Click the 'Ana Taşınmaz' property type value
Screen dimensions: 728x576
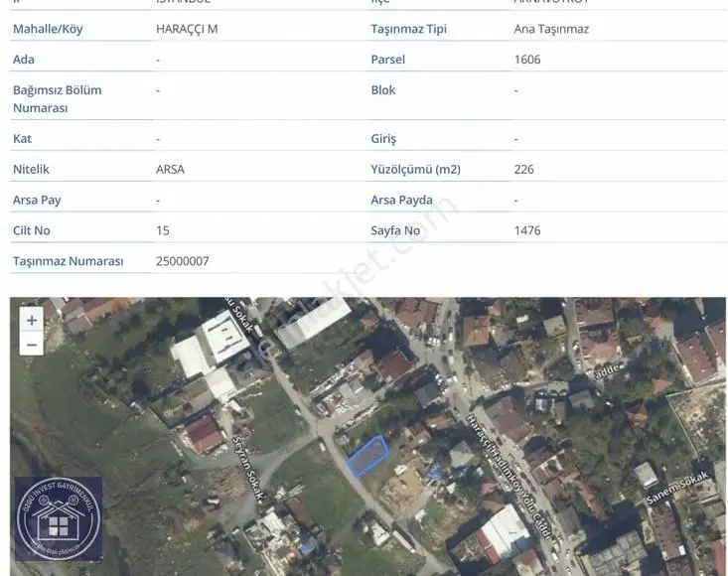pos(551,29)
